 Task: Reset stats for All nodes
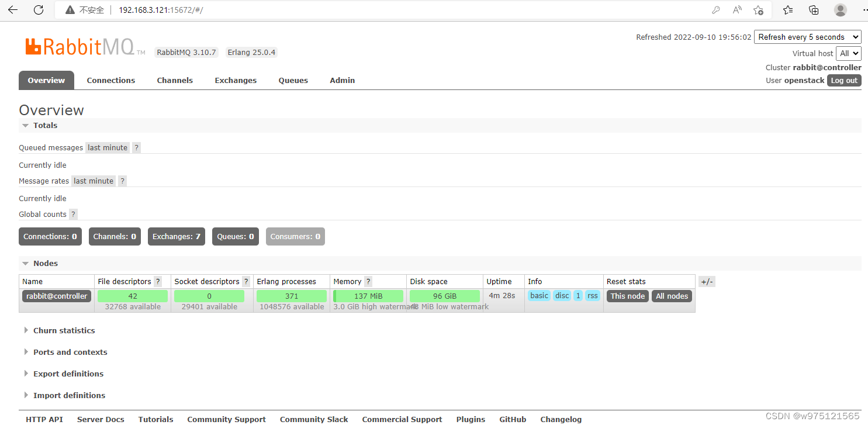[x=671, y=296]
